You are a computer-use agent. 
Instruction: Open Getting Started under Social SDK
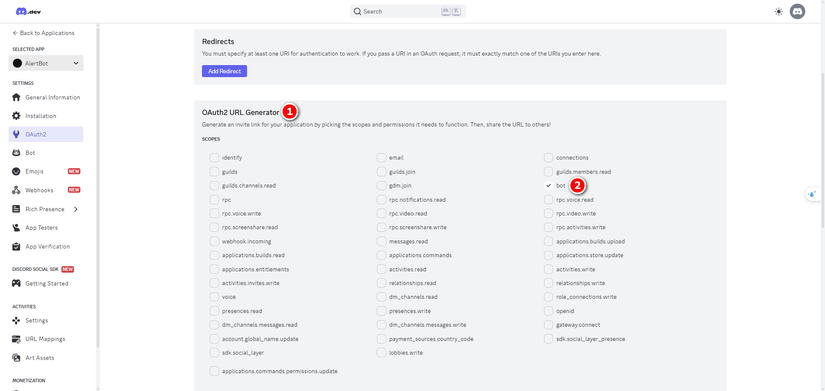(x=46, y=284)
